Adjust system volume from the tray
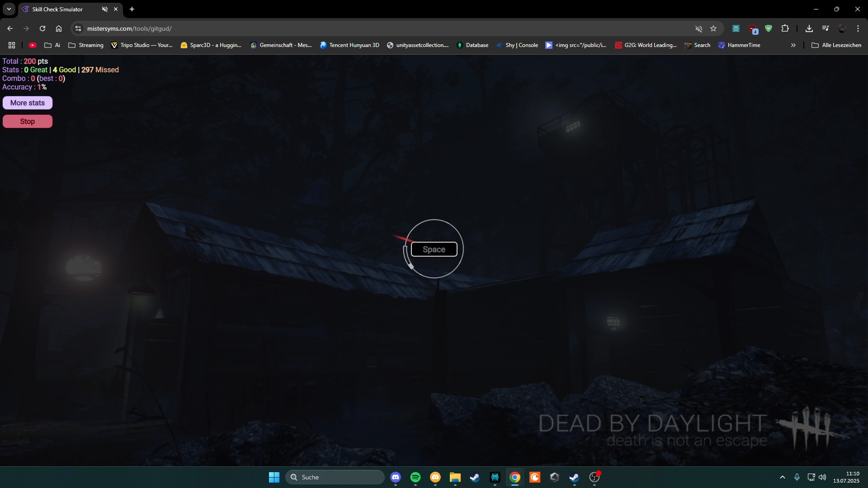 (x=823, y=477)
